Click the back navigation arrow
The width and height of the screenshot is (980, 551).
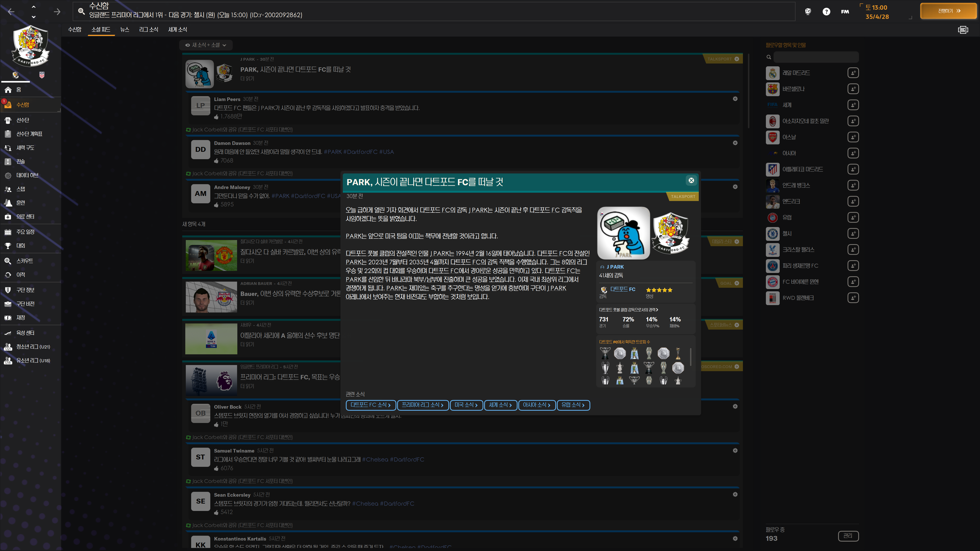pos(11,11)
